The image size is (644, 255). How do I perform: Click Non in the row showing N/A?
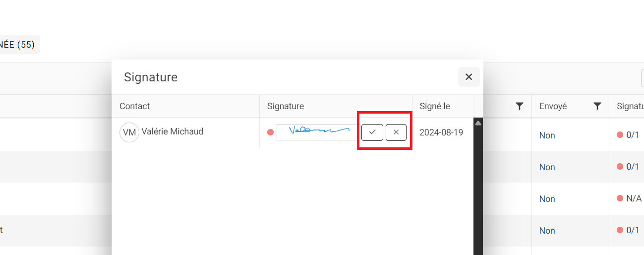tap(547, 199)
